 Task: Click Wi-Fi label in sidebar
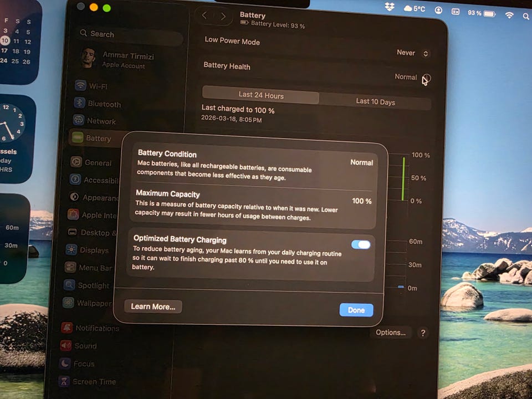98,86
